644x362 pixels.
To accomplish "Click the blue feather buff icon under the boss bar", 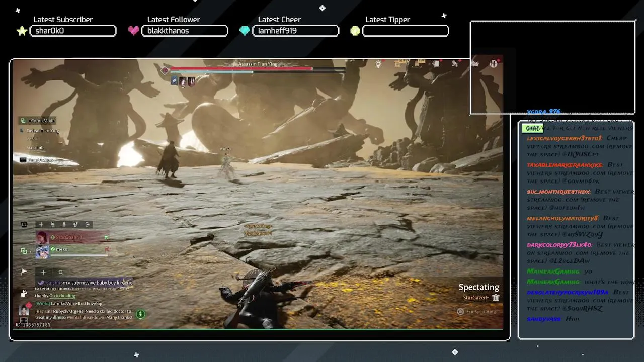I will pos(175,81).
